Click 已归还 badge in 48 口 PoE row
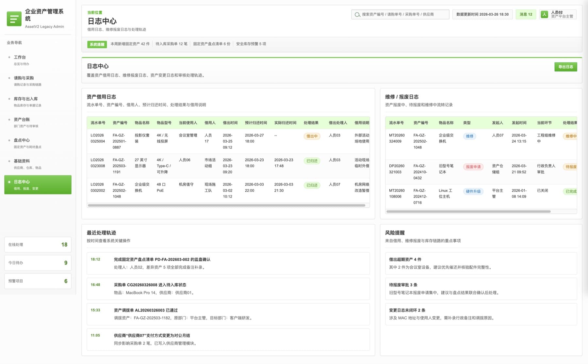This screenshot has height=364, width=588. pyautogui.click(x=312, y=185)
